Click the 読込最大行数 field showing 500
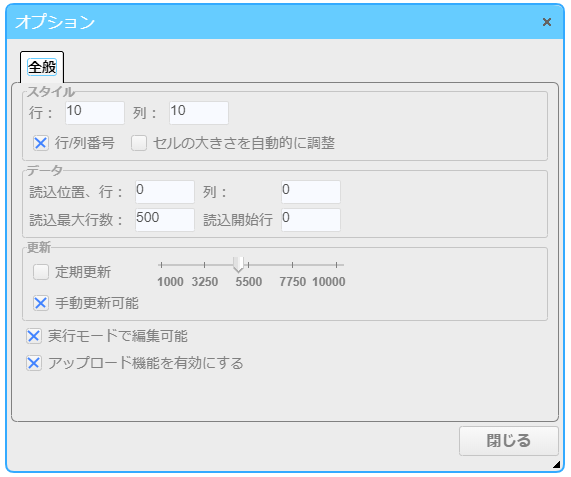Image resolution: width=571 pixels, height=477 pixels. [165, 220]
